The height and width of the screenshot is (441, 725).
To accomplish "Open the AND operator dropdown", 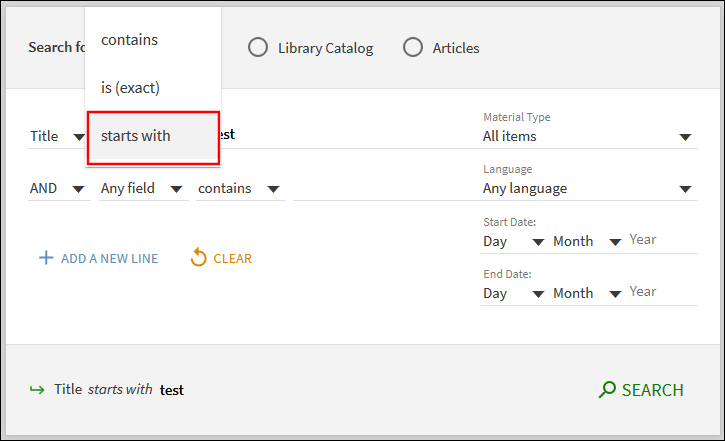I will point(59,188).
